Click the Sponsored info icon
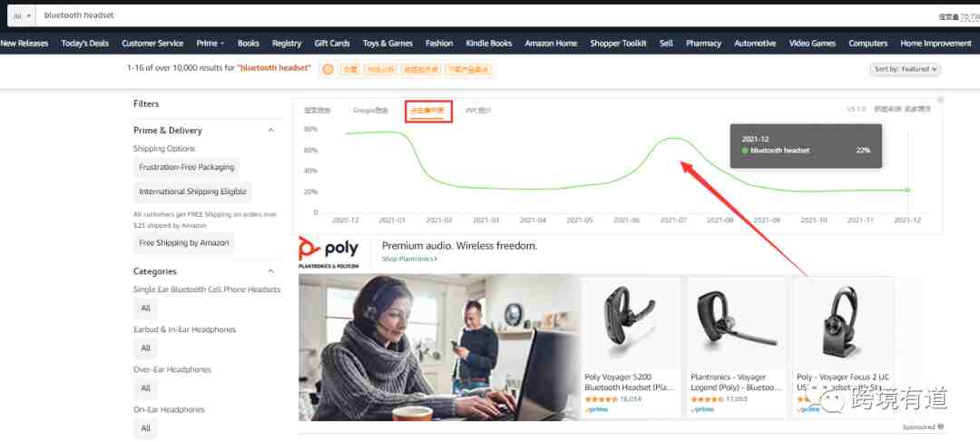 940,427
